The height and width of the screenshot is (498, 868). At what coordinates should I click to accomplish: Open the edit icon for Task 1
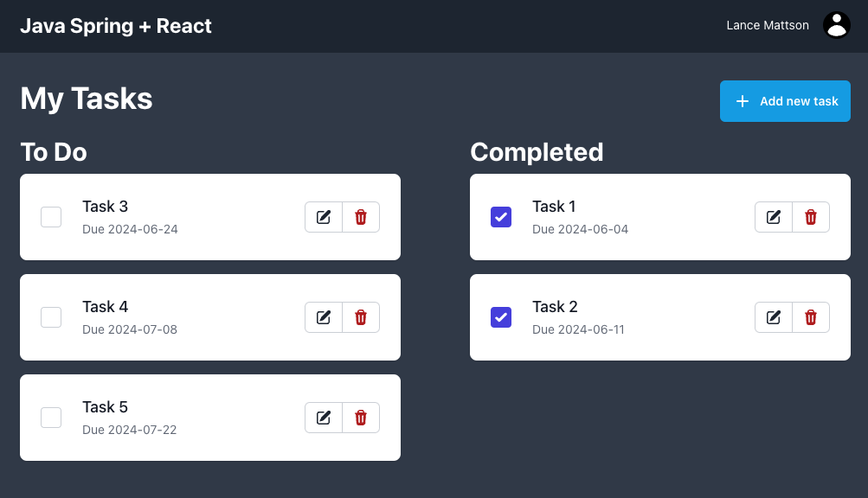pos(773,217)
